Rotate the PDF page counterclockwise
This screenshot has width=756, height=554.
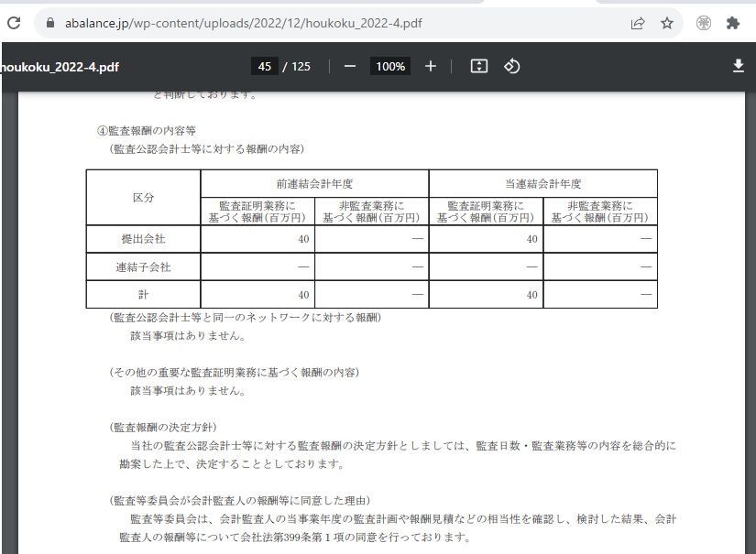coord(511,66)
